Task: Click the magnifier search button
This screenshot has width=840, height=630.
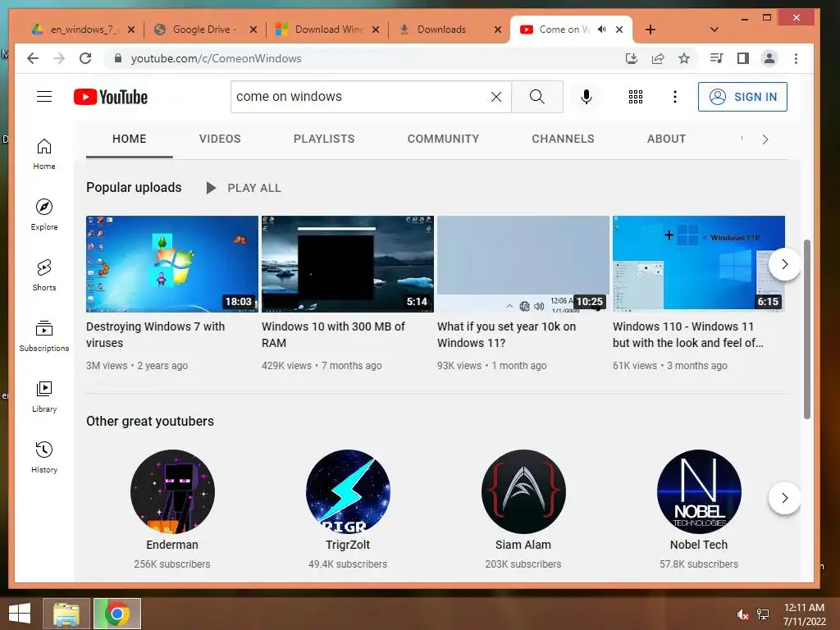Action: tap(536, 97)
